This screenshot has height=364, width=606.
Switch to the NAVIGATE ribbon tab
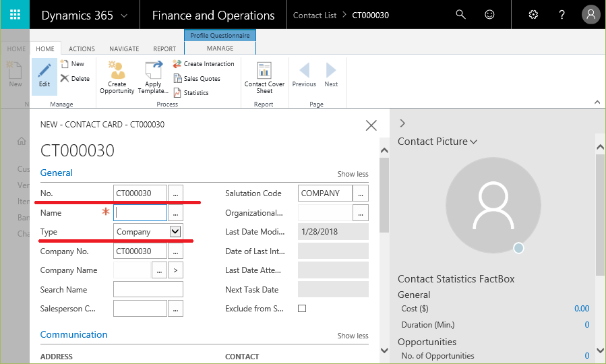point(124,49)
